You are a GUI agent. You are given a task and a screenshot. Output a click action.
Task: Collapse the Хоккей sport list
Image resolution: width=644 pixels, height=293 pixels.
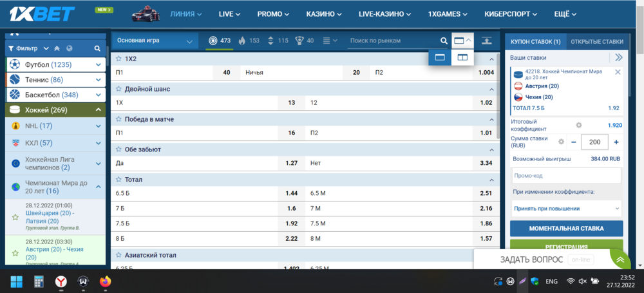98,109
